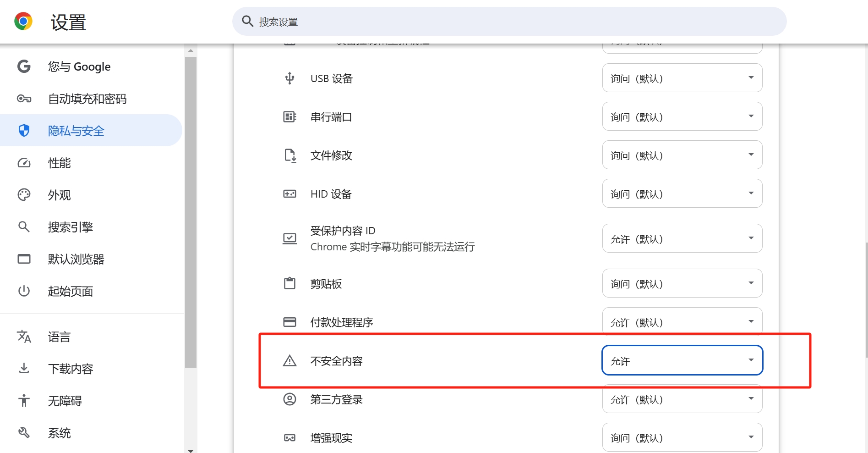Go to 隐私与安全 settings section
The width and height of the screenshot is (868, 453).
(x=76, y=131)
